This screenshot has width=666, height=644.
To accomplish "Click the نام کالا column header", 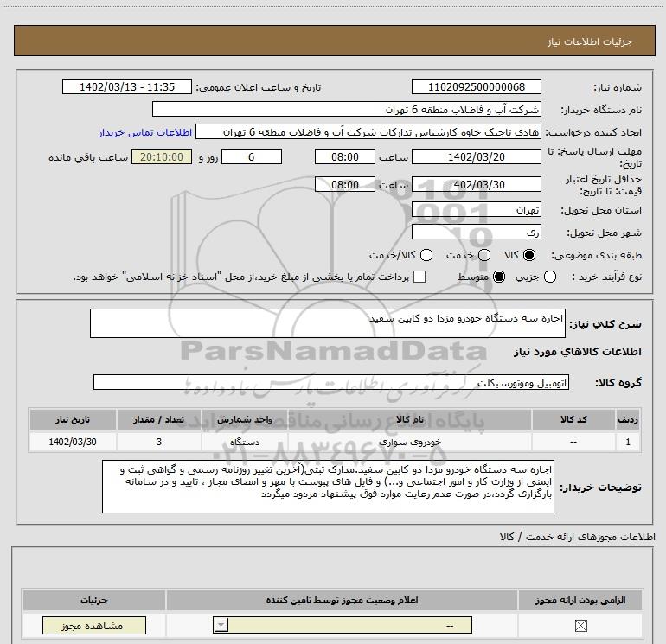I will 410,419.
